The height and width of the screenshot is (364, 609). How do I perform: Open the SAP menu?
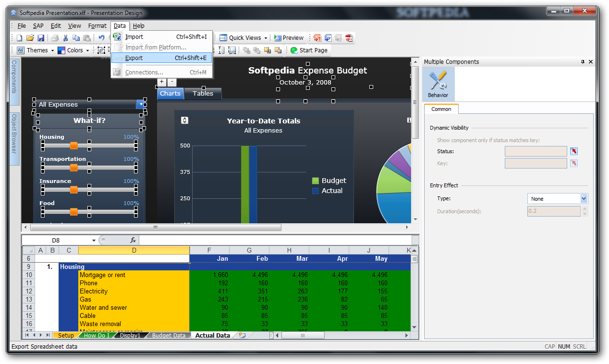coord(38,26)
